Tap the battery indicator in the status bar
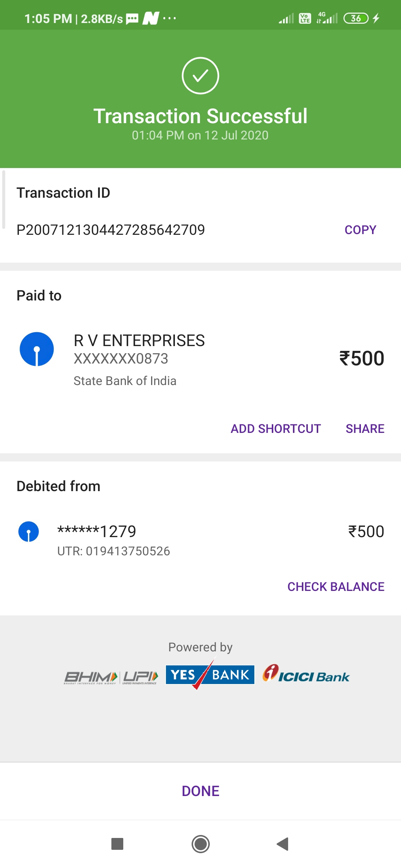The width and height of the screenshot is (401, 868). (356, 18)
